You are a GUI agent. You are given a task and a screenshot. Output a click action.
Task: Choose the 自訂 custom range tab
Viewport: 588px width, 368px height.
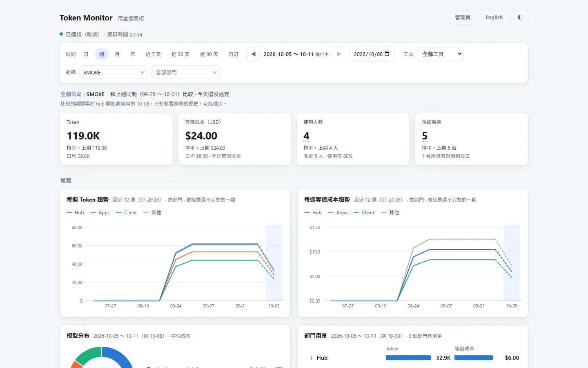234,54
